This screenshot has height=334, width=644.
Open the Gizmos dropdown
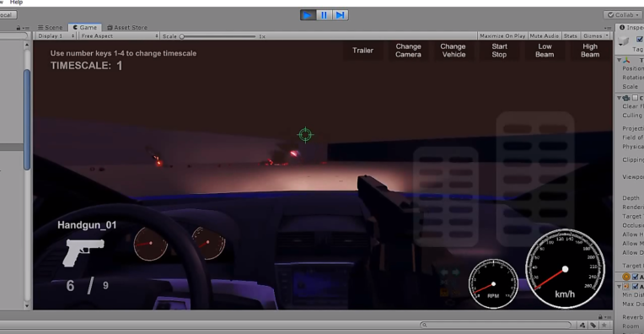pos(596,36)
